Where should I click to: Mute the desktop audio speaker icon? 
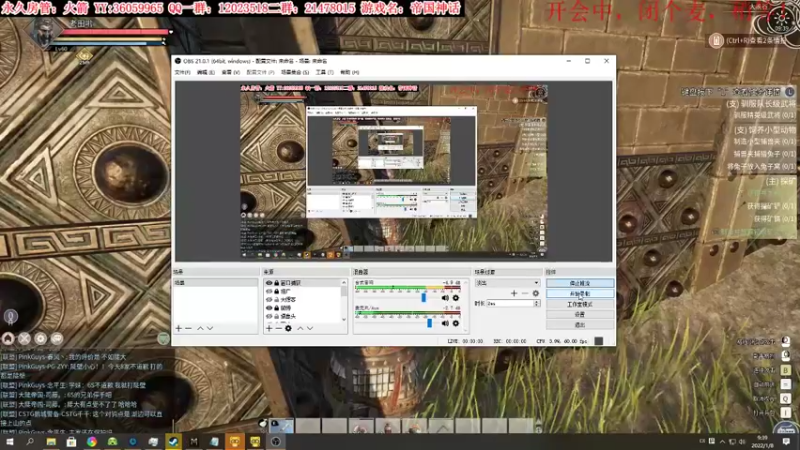(x=445, y=297)
